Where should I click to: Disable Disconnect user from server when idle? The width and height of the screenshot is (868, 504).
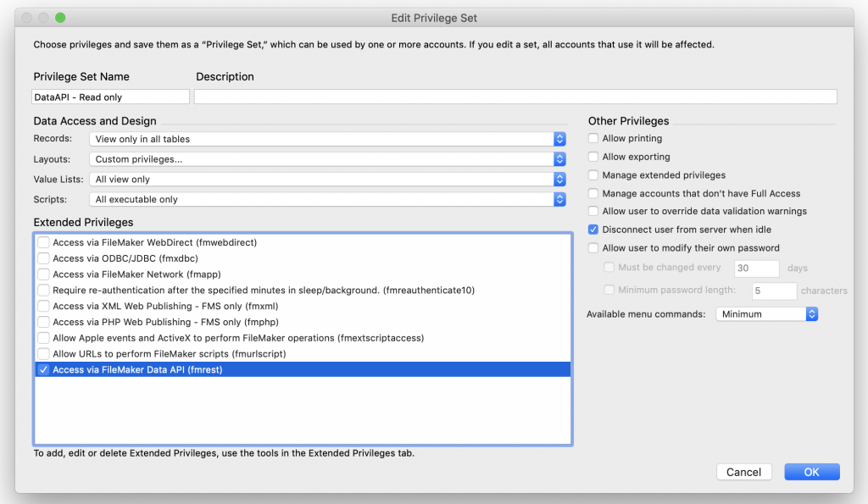(x=593, y=229)
